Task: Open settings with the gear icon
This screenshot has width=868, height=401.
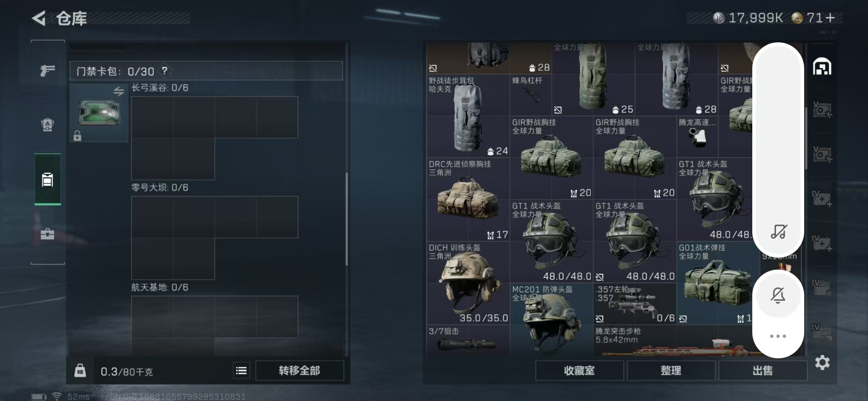Action: pyautogui.click(x=822, y=362)
